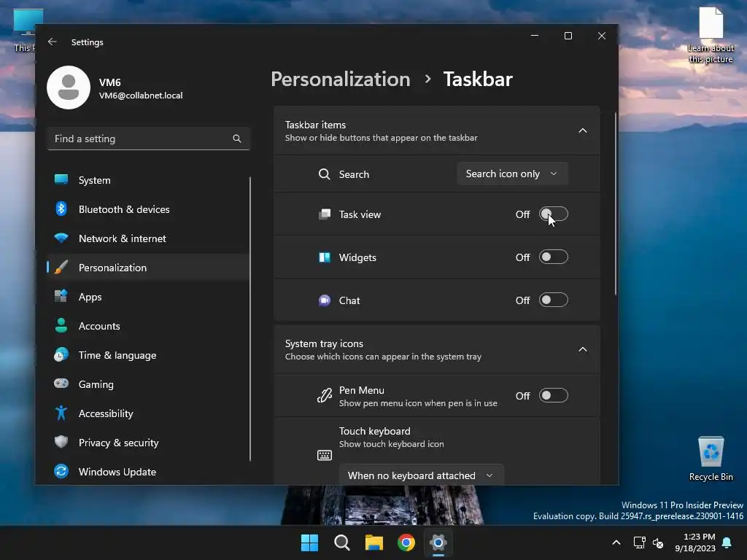Select Learn about this picture desktop icon
Image resolution: width=747 pixels, height=560 pixels.
point(711,36)
